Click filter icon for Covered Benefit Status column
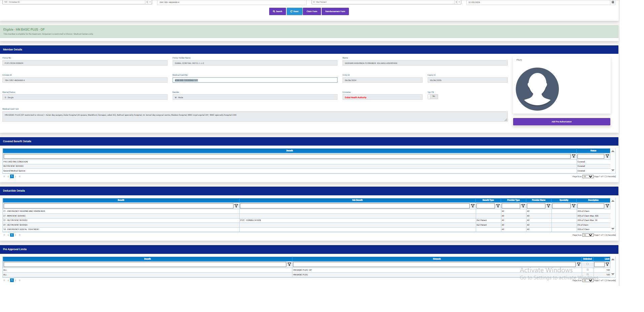Screen dimensions: 644x312 (607, 156)
